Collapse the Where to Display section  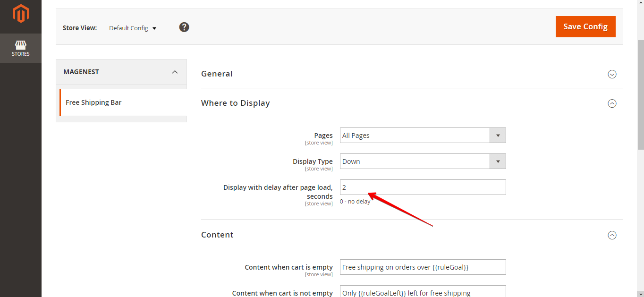click(x=612, y=103)
